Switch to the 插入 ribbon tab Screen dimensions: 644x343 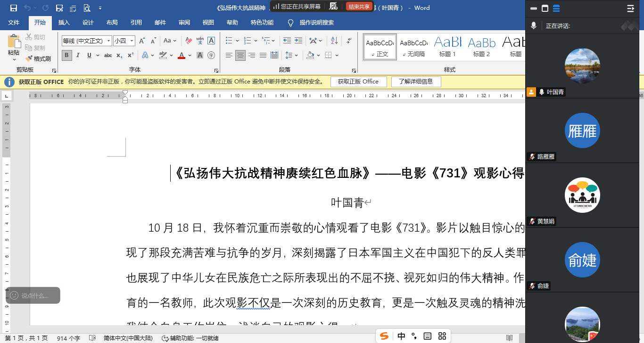(x=64, y=22)
